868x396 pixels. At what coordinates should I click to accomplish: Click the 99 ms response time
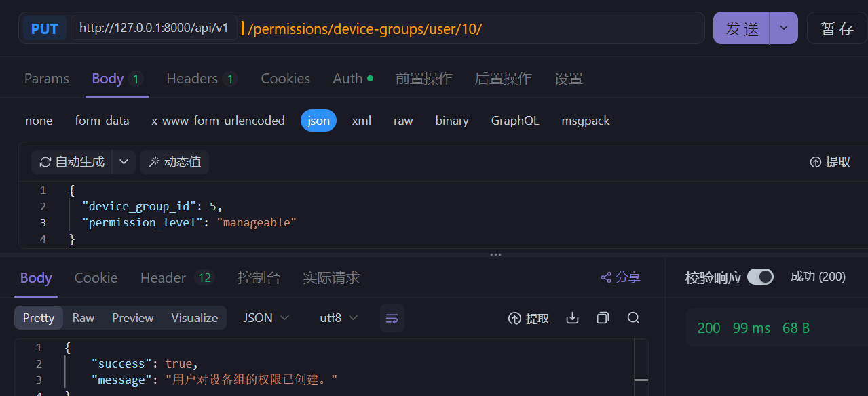[751, 328]
